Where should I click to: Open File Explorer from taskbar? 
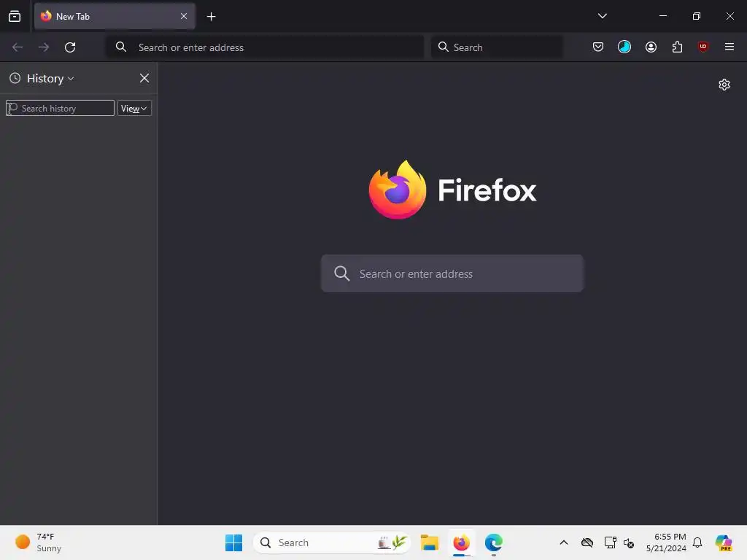click(429, 542)
